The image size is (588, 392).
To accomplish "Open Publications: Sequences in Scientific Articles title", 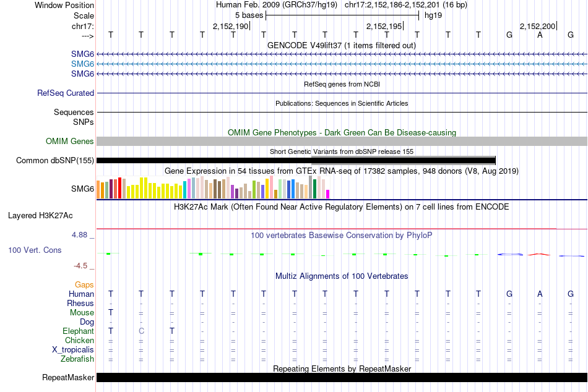I will [x=342, y=103].
